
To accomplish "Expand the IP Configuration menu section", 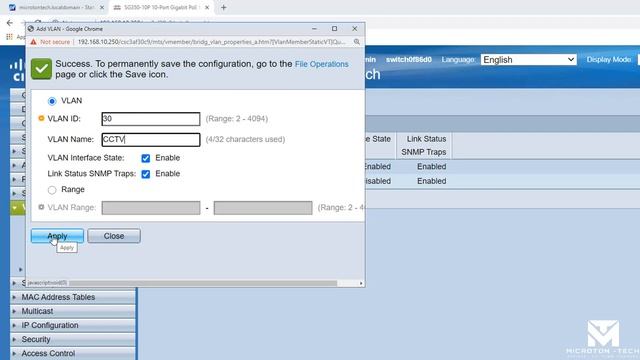I will pyautogui.click(x=73, y=325).
